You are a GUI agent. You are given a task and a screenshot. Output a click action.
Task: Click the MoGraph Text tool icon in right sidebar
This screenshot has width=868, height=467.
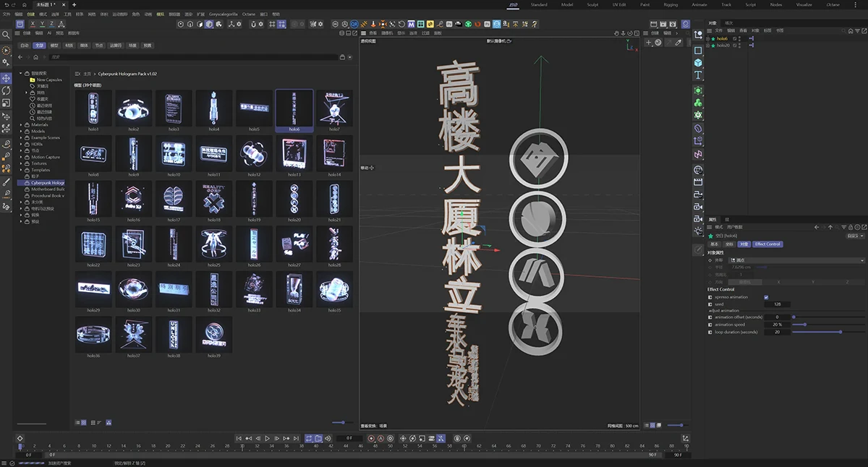(x=697, y=73)
